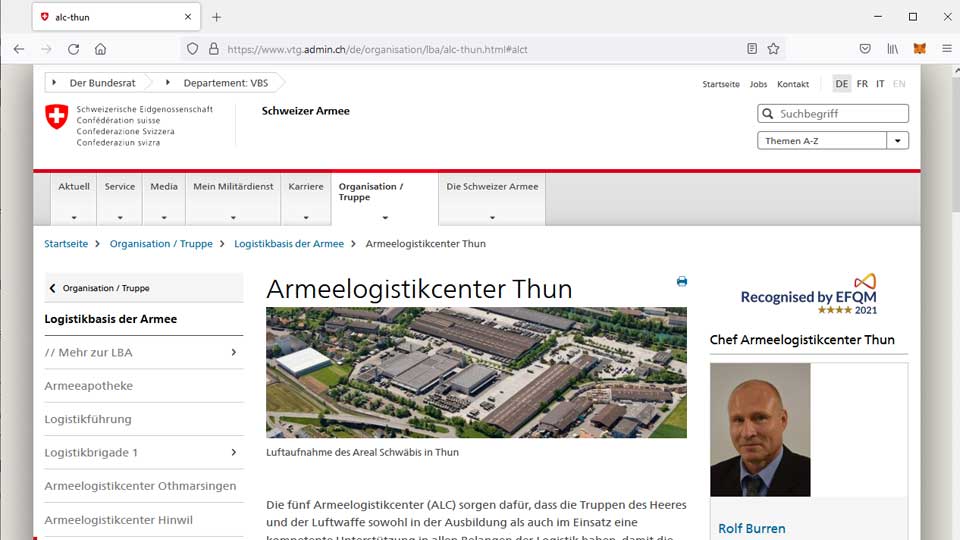Open the Service navigation menu
960x540 pixels.
pyautogui.click(x=119, y=199)
